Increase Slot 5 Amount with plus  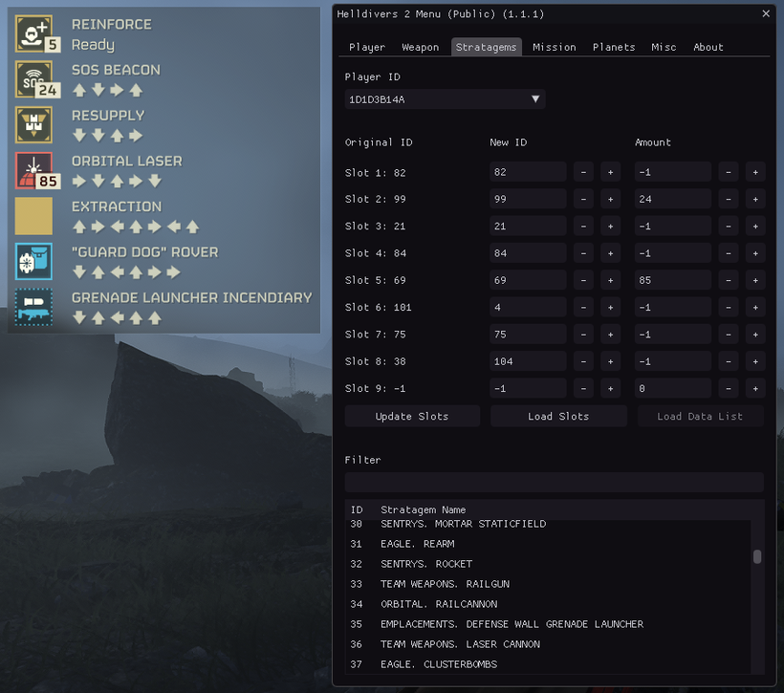pyautogui.click(x=755, y=280)
